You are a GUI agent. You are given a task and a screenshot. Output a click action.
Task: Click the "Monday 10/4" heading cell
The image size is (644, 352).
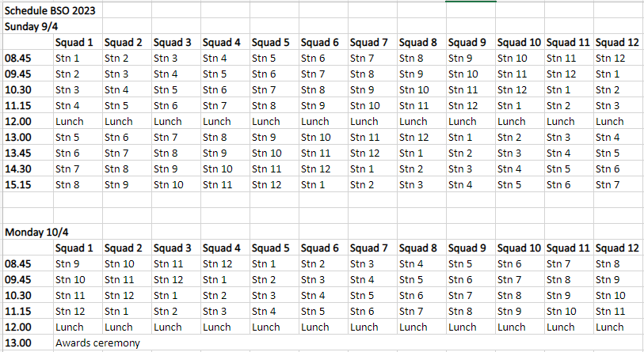[32, 232]
